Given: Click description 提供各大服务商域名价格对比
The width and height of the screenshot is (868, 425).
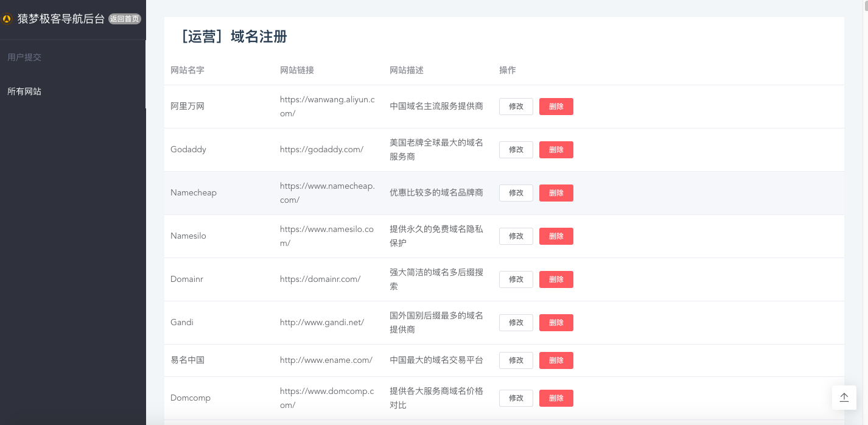Looking at the screenshot, I should point(436,398).
